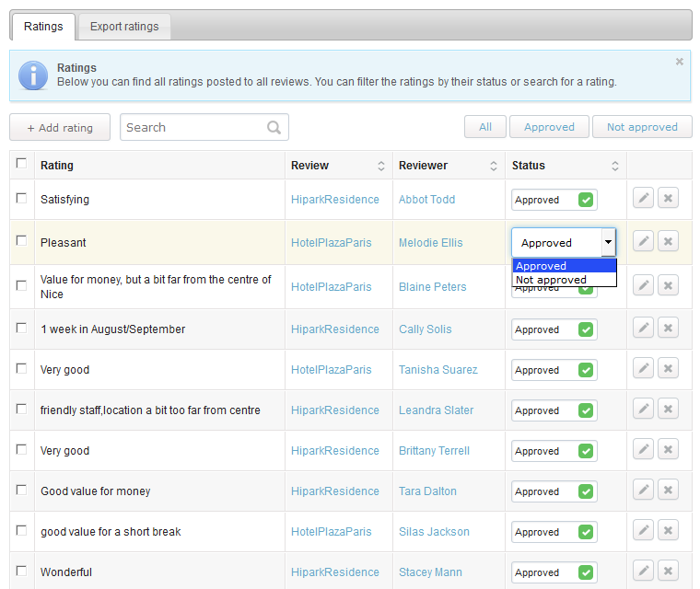Open status dropdown for Cally Solis rating
The width and height of the screenshot is (700, 589).
[x=554, y=329]
